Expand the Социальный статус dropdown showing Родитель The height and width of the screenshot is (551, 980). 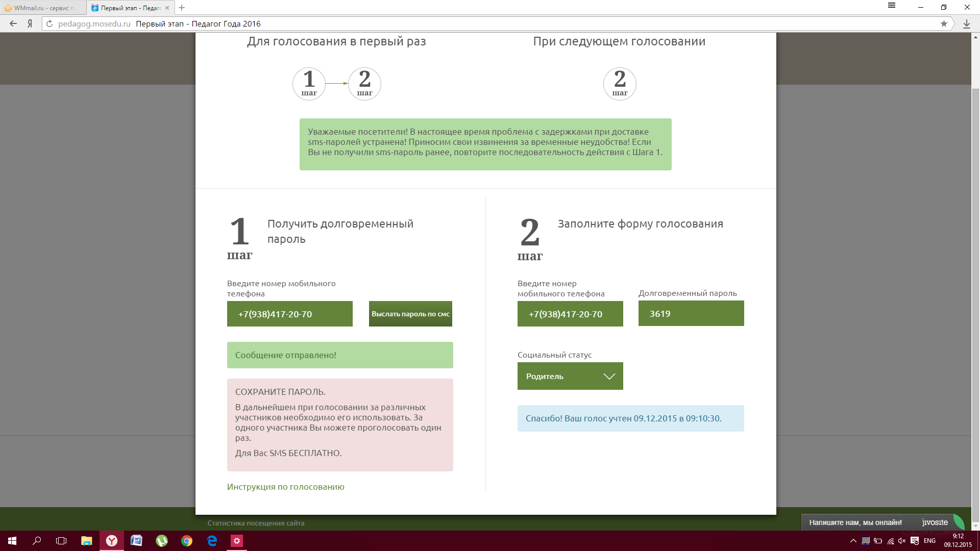pos(570,376)
